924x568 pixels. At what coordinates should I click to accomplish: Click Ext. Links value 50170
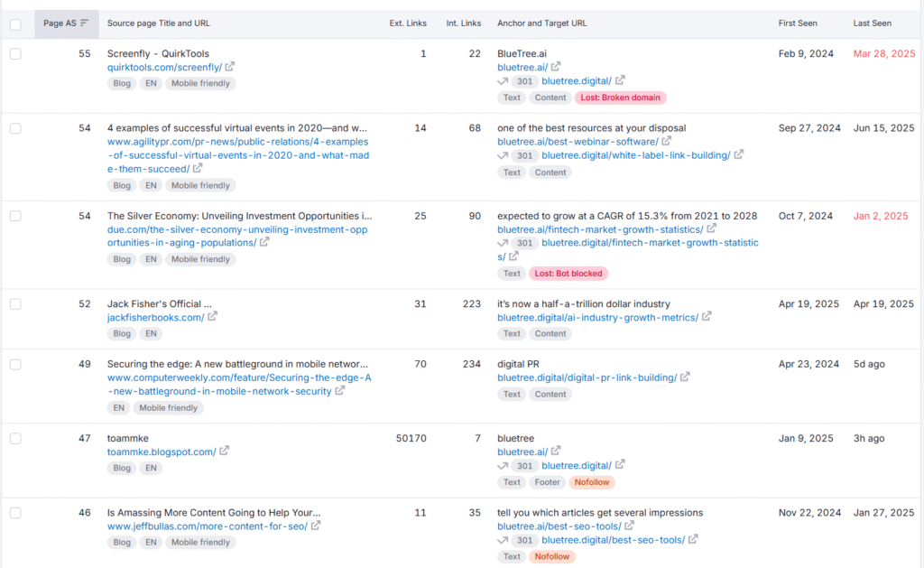[411, 438]
